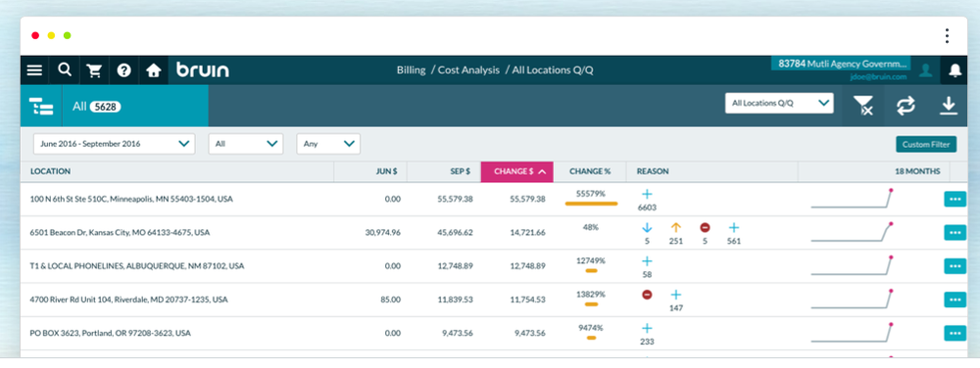The image size is (980, 368).
Task: Sort by SEP $ column header
Action: tap(461, 171)
